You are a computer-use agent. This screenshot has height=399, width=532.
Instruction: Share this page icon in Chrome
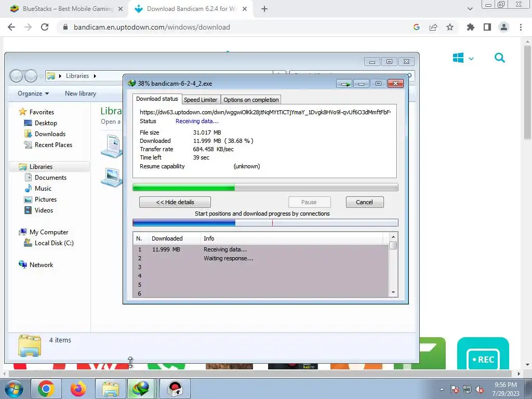coord(433,27)
